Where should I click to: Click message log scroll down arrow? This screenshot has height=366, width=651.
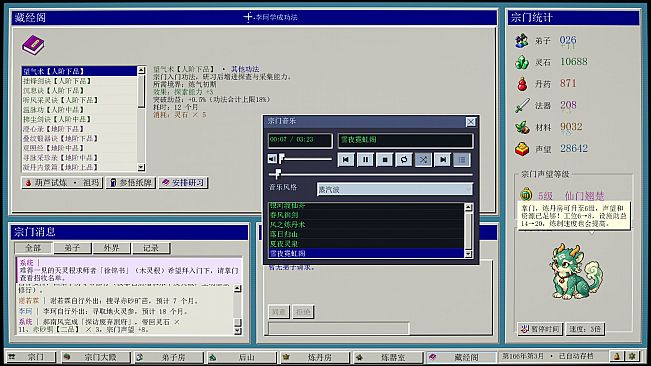tap(237, 331)
